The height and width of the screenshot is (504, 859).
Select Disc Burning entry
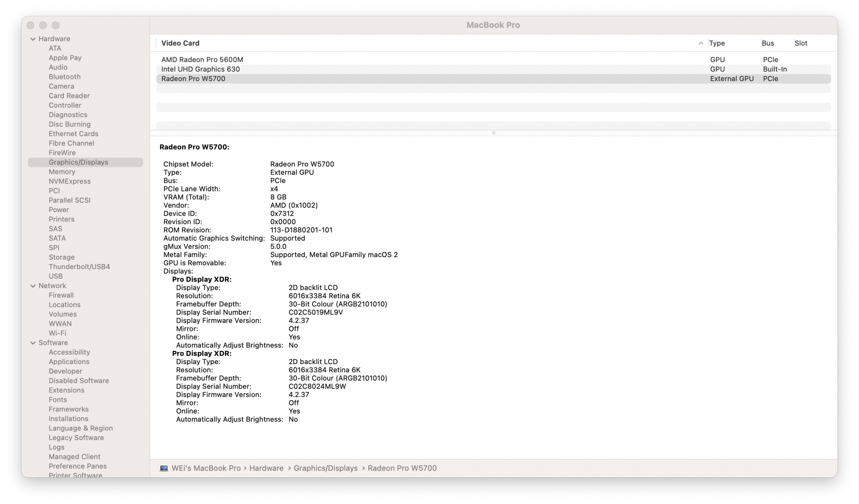coord(70,124)
